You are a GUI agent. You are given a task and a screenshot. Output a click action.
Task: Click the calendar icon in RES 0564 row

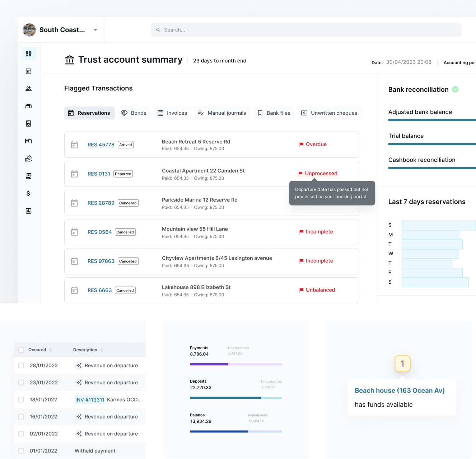coord(75,232)
